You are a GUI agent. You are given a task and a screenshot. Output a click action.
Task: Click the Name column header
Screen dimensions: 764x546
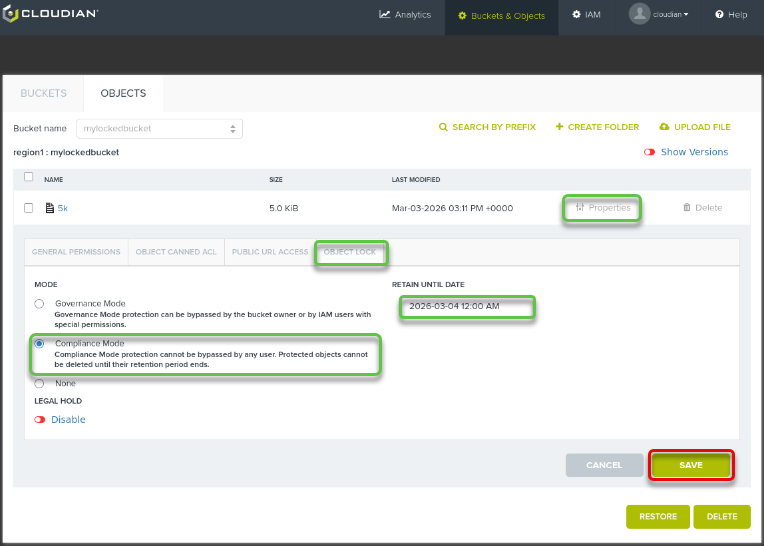[54, 180]
